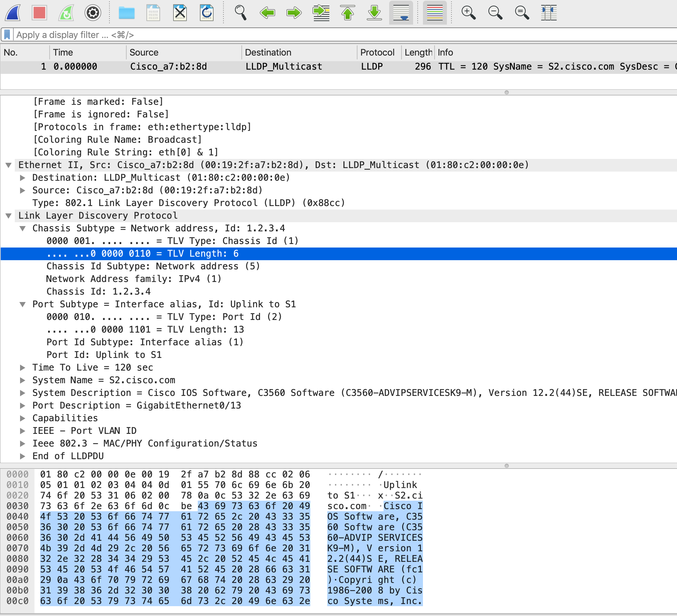The height and width of the screenshot is (616, 677).
Task: Sort packets by the Source column
Action: [144, 52]
